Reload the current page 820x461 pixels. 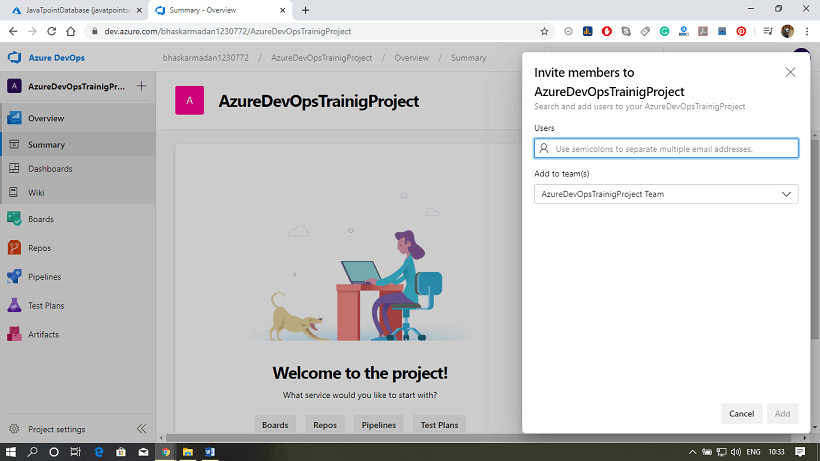click(51, 31)
